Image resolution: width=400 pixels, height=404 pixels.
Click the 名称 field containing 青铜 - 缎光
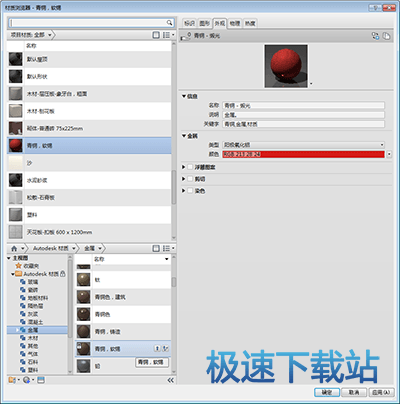[x=303, y=106]
